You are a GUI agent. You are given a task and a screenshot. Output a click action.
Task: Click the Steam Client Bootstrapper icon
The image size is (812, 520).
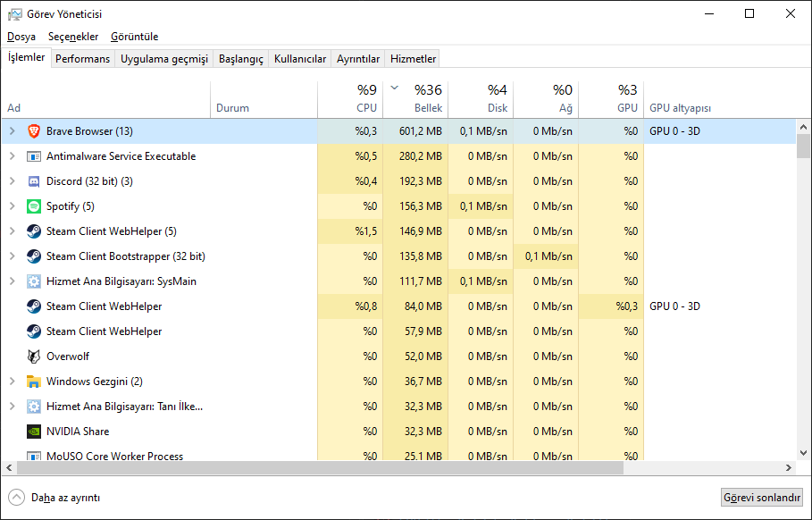[34, 256]
